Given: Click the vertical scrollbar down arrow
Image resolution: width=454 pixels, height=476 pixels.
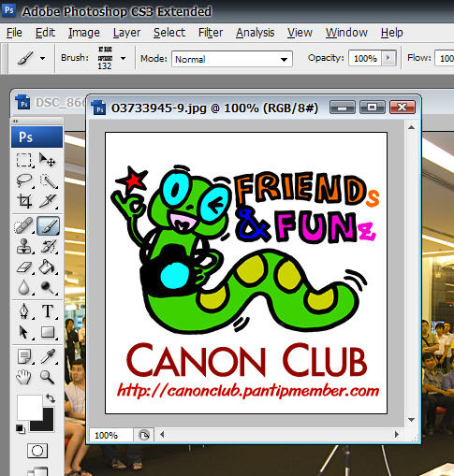Looking at the screenshot, I should point(411,420).
